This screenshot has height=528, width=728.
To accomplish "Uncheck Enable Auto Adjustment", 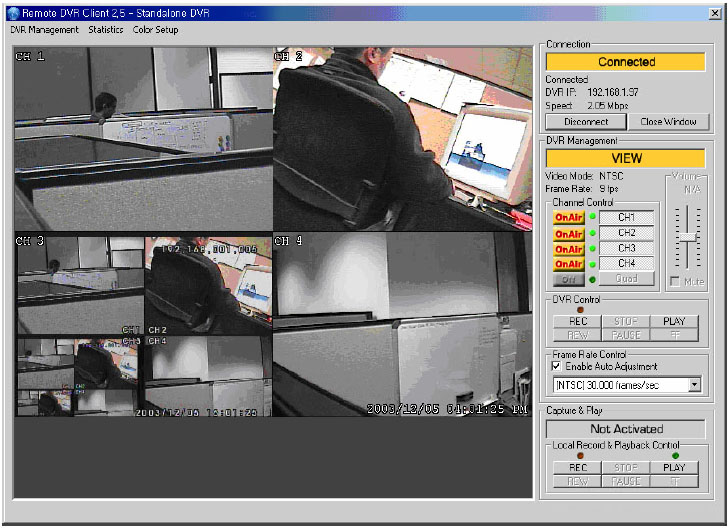I will click(558, 367).
